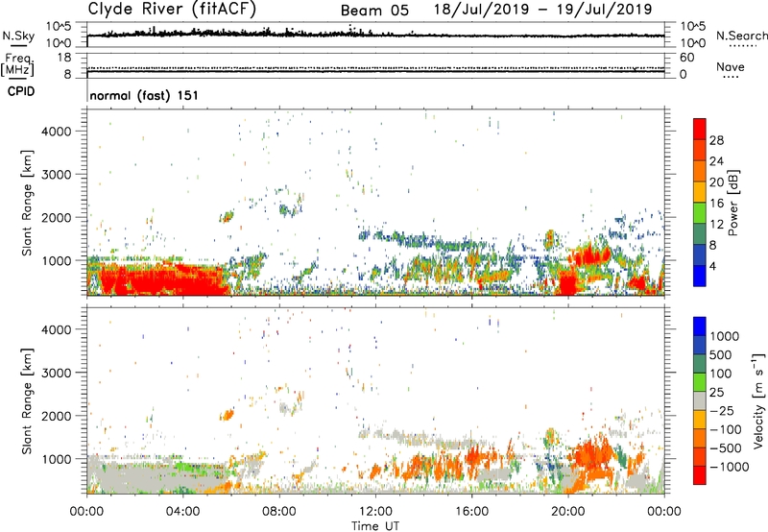The image size is (768, 532).
Task: Click the '20:00' time tick label
Action: click(x=567, y=512)
